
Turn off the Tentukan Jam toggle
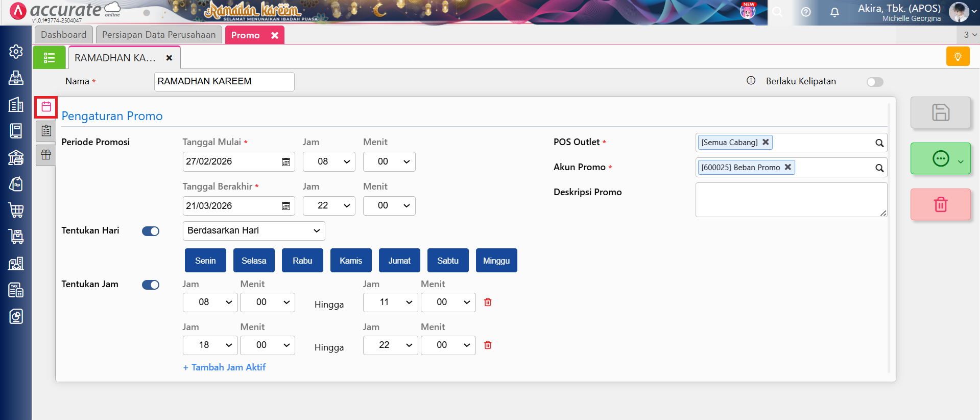(151, 285)
